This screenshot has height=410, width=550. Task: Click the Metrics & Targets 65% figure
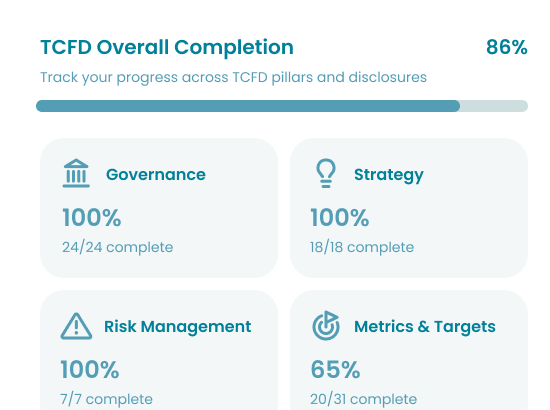click(335, 369)
